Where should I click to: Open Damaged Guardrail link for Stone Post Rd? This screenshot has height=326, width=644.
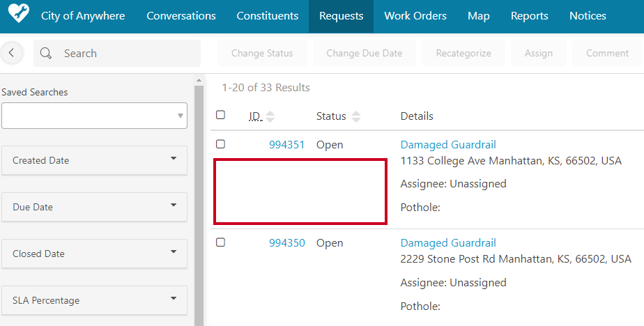pos(448,242)
